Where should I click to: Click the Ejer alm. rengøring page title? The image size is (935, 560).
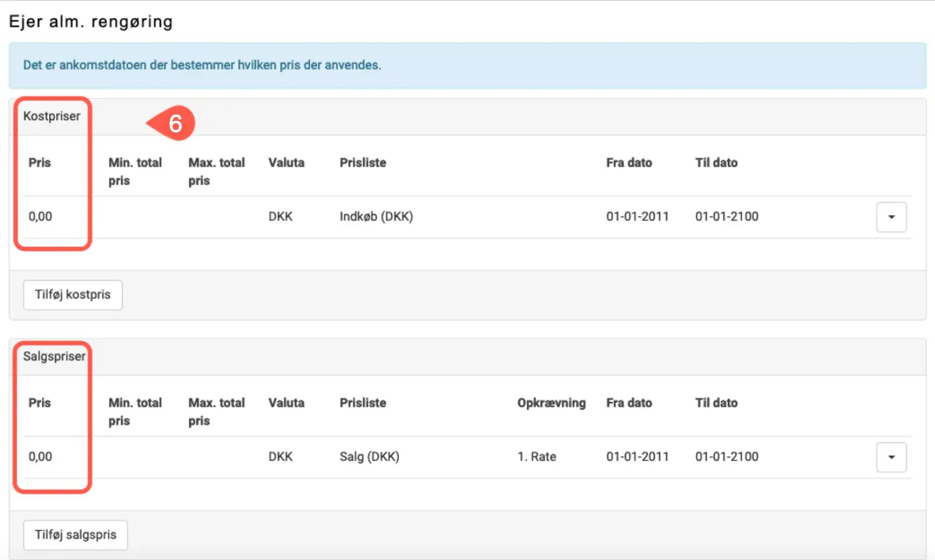coord(90,21)
